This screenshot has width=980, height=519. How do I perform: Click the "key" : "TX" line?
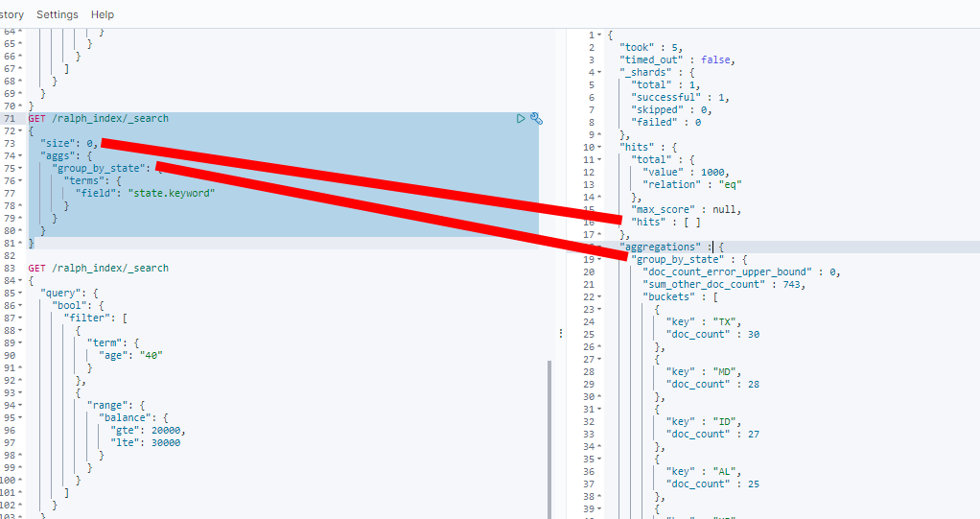[x=704, y=322]
